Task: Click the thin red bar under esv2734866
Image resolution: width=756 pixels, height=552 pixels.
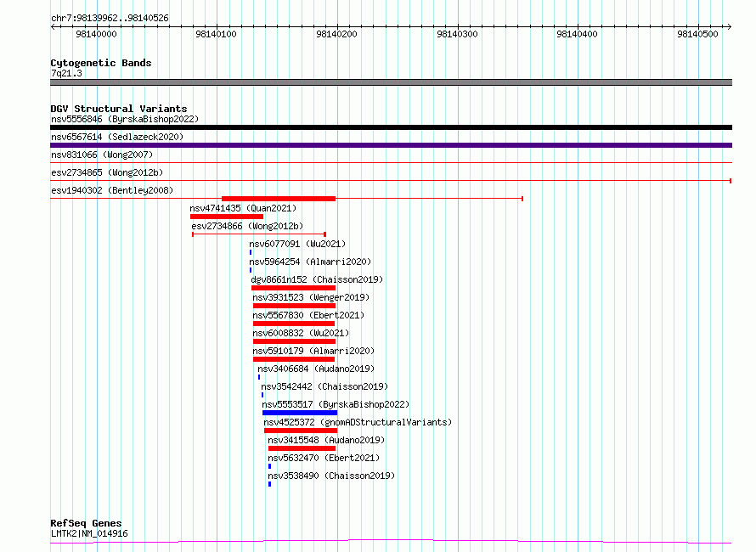Action: coord(259,234)
